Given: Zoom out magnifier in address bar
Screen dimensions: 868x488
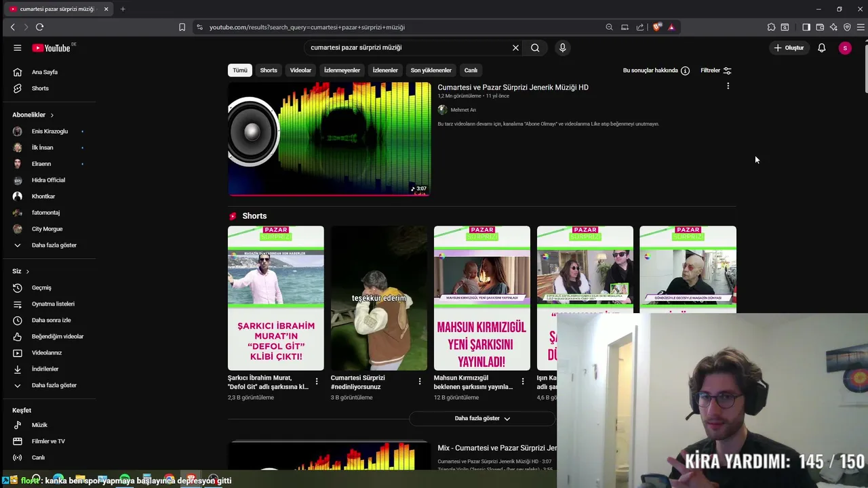Looking at the screenshot, I should click(x=609, y=27).
